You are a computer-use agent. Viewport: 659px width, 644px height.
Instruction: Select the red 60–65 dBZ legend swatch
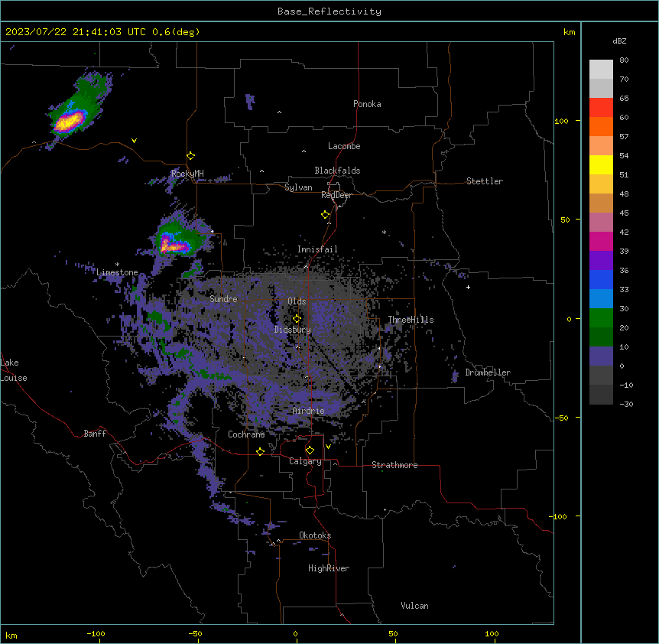point(601,108)
